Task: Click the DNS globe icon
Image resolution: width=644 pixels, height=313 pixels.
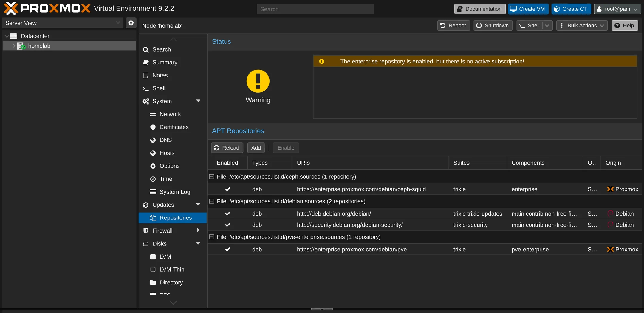Action: point(153,140)
